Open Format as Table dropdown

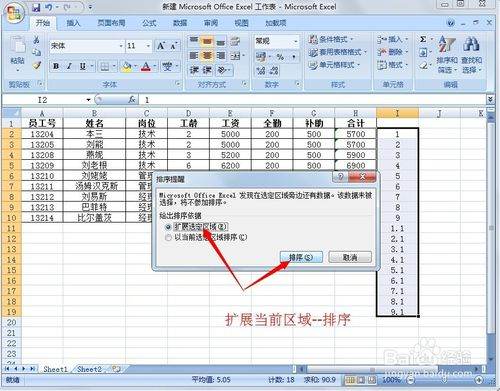337,52
